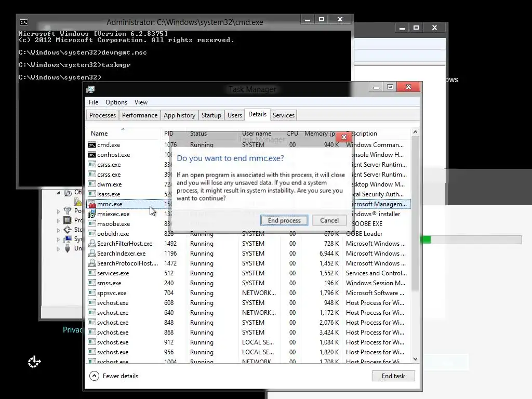Click the Task Manager vertical scrollbar thumb
The image size is (532, 399).
point(415,214)
